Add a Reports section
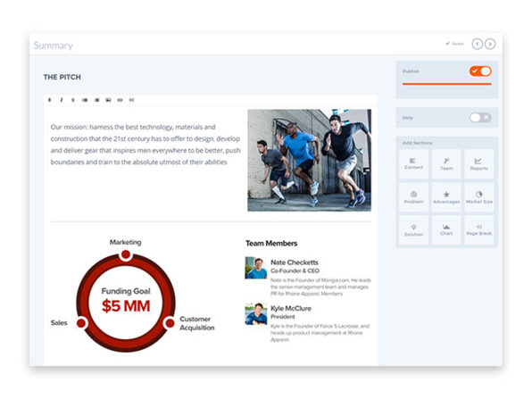The image size is (532, 399). (478, 164)
